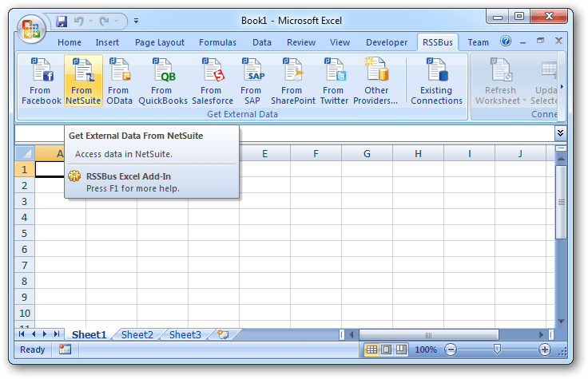Click the Undo arrow in quick access
This screenshot has height=379, width=588.
point(78,21)
